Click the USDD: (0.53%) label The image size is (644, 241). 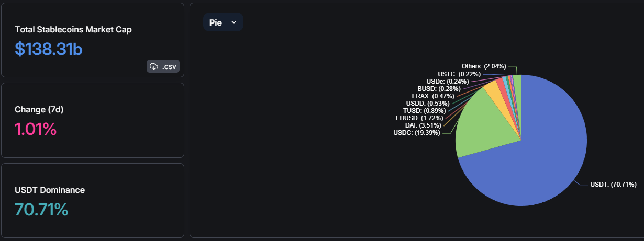click(428, 104)
